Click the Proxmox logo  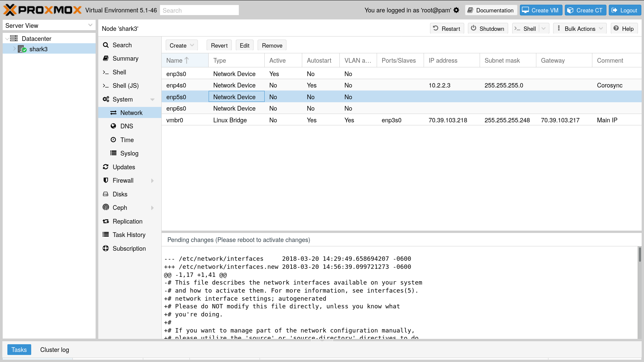(x=43, y=10)
